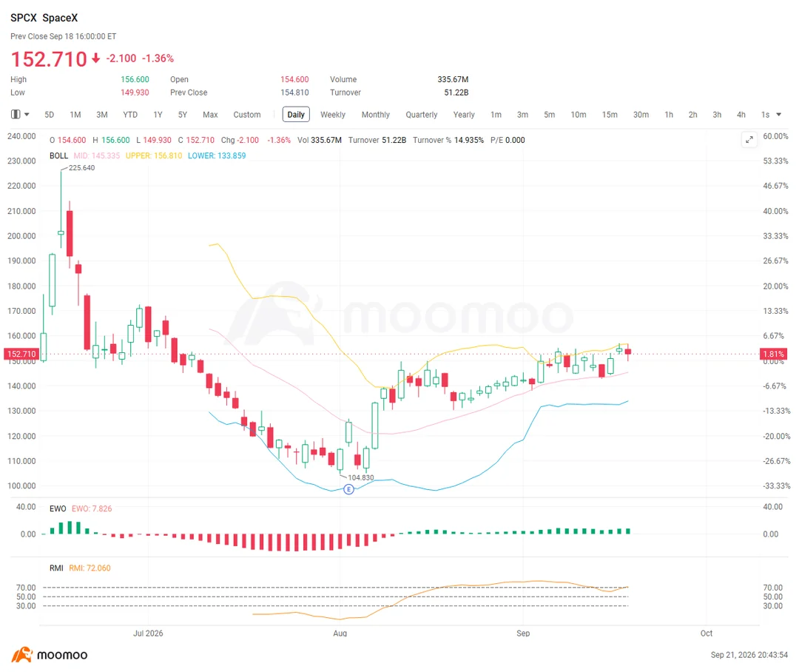Click the RMI indicator label
The width and height of the screenshot is (799, 672).
pyautogui.click(x=56, y=568)
